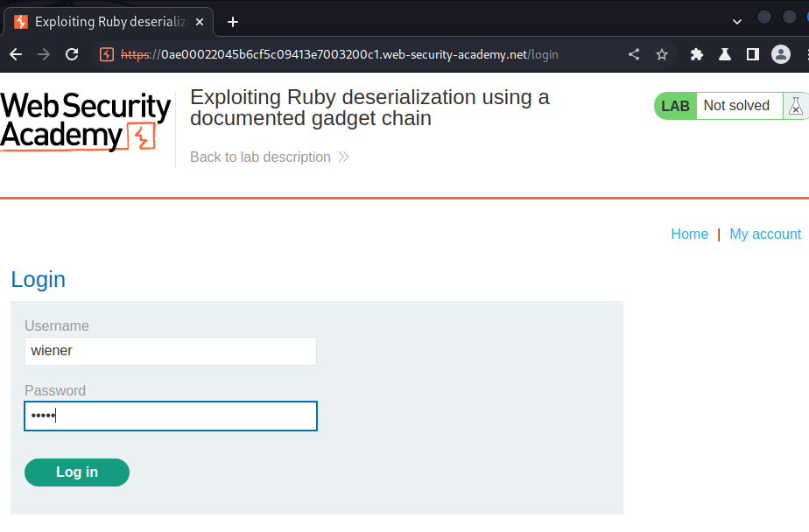Bookmark this page with the star icon

(662, 54)
